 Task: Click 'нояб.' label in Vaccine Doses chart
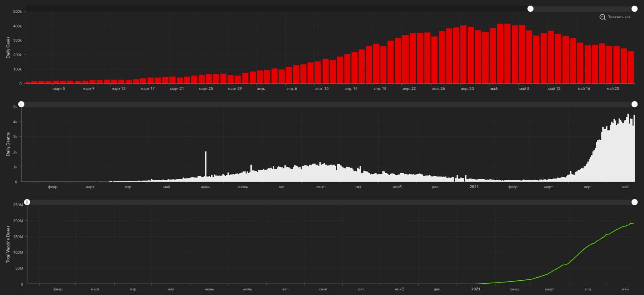click(400, 289)
